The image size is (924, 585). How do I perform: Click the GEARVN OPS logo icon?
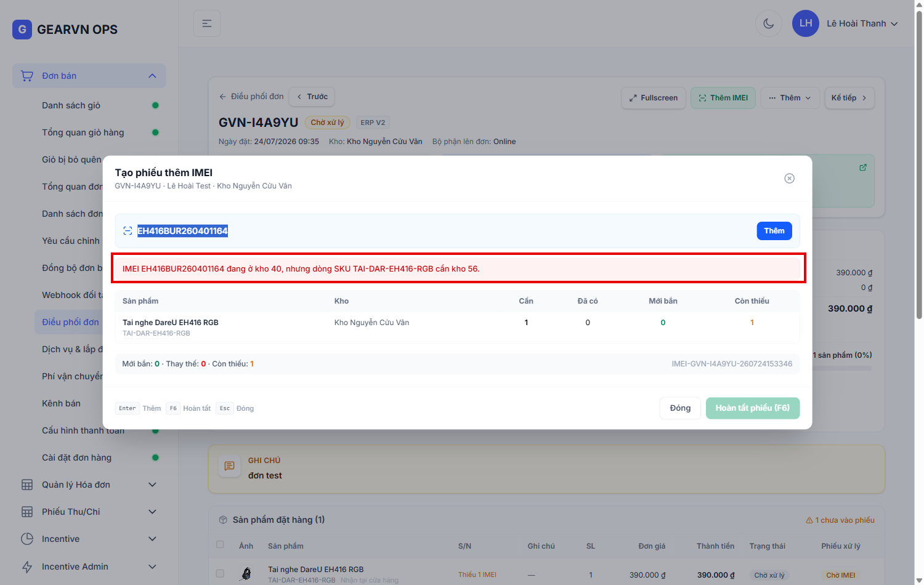[x=22, y=30]
